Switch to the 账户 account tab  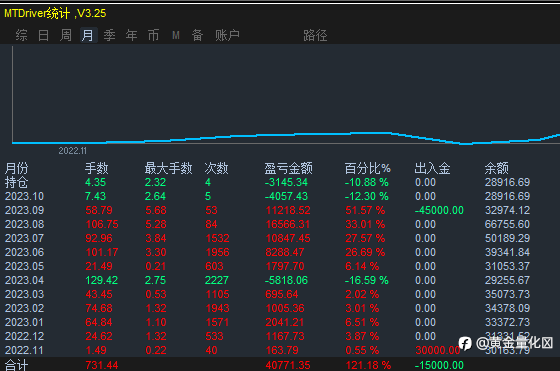pyautogui.click(x=227, y=35)
